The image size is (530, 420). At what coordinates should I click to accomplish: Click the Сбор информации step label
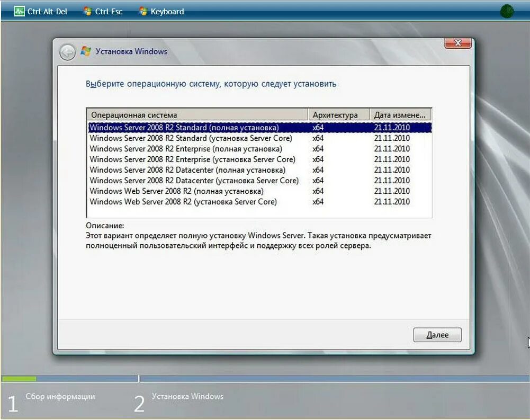pyautogui.click(x=60, y=396)
